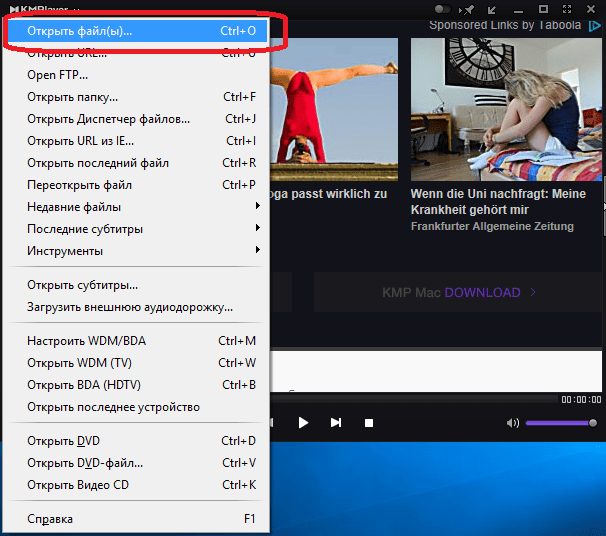
Task: Mute audio via the speaker icon
Action: coord(513,423)
